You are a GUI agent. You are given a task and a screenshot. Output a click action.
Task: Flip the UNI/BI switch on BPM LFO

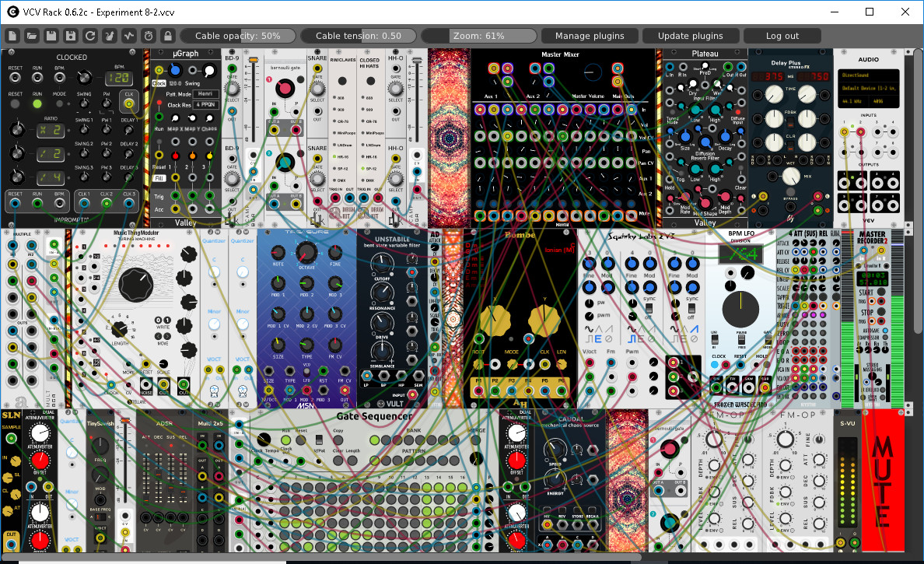(715, 341)
